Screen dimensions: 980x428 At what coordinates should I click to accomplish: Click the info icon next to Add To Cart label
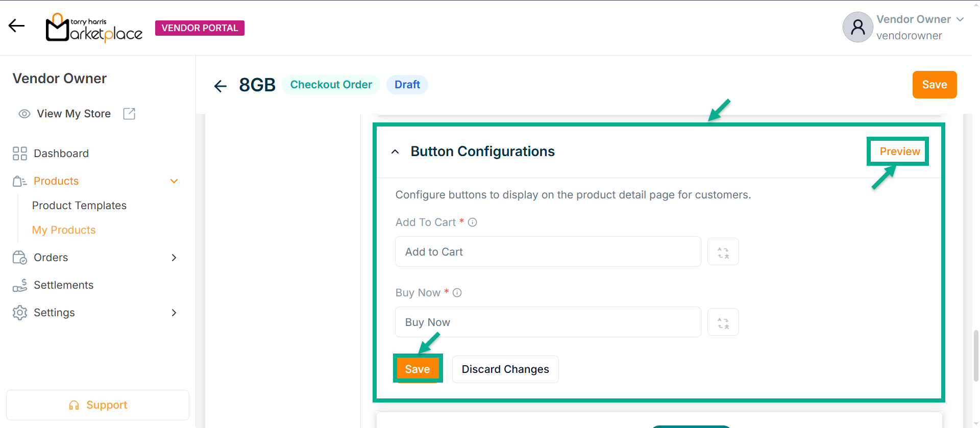(473, 222)
